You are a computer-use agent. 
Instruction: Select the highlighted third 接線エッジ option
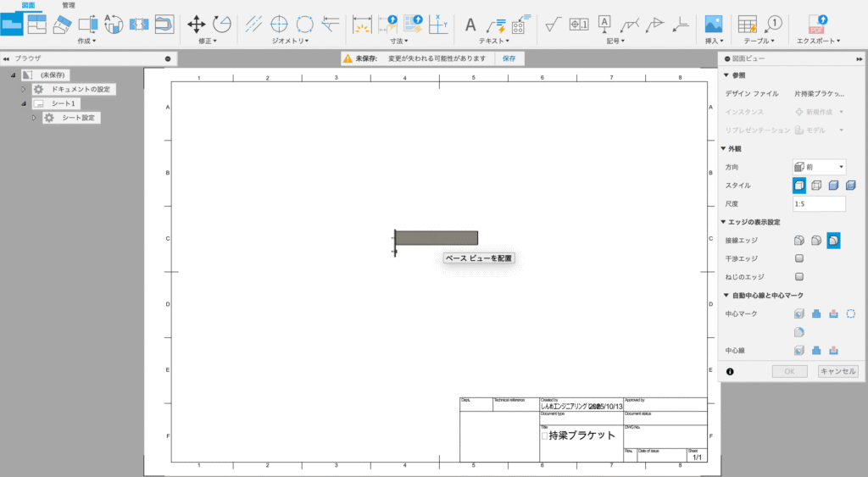(x=834, y=240)
